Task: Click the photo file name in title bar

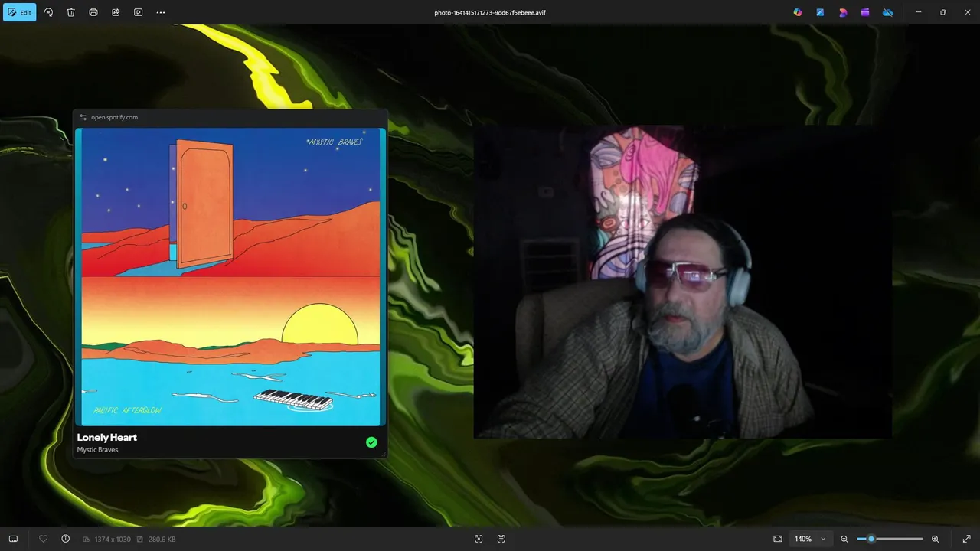Action: pos(490,12)
